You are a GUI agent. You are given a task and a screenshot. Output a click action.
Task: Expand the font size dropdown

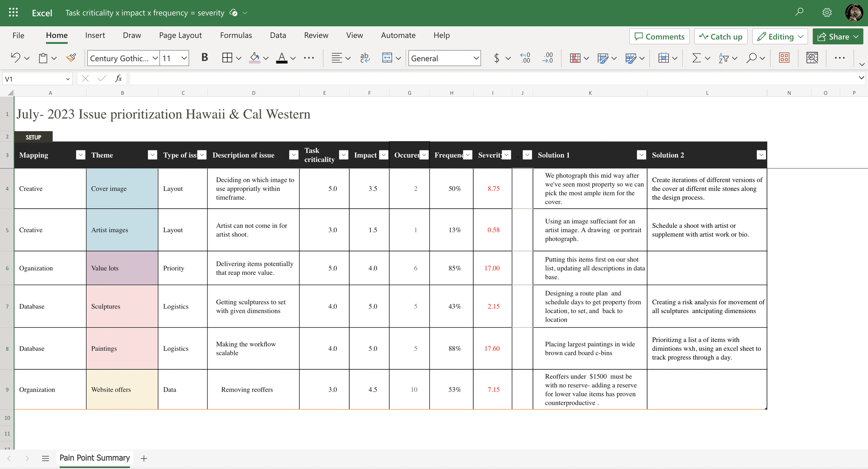click(x=184, y=58)
